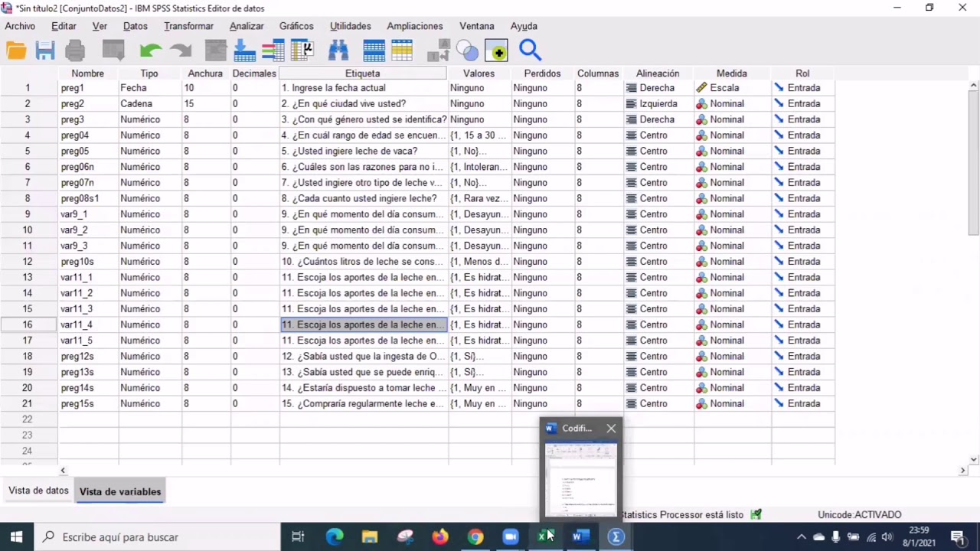Click the horizontal scrollbar left arrow
Viewport: 980px width, 551px height.
pyautogui.click(x=63, y=471)
